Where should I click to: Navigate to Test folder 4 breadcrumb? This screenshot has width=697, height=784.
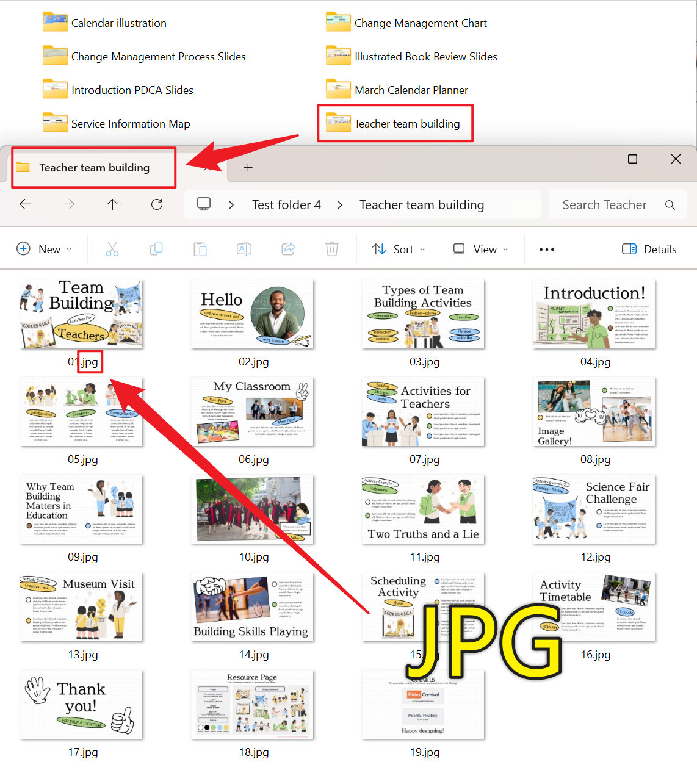(x=286, y=205)
